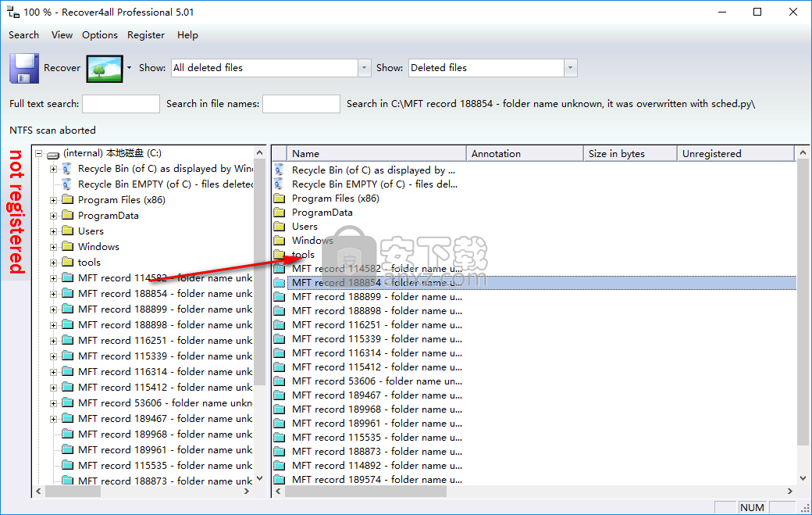Click the Unregistered column header
The height and width of the screenshot is (515, 812).
pyautogui.click(x=735, y=153)
